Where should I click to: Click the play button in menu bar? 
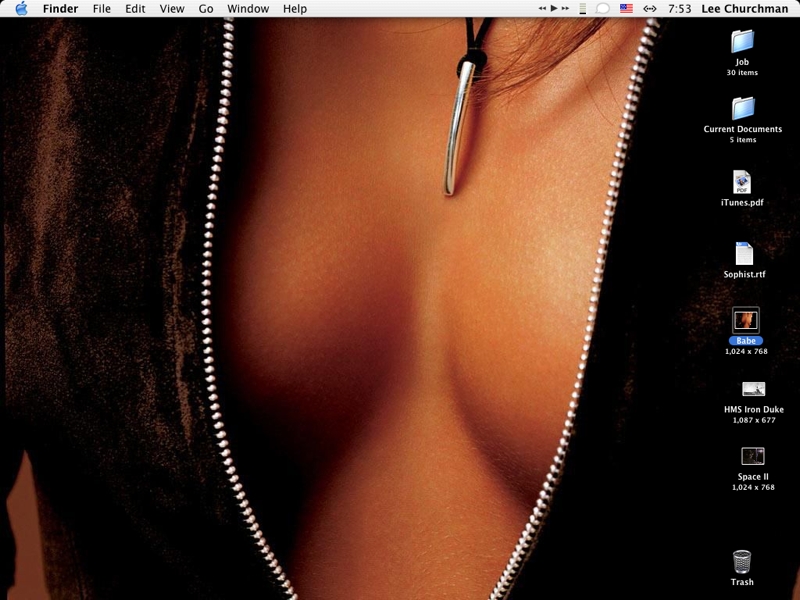pos(554,8)
